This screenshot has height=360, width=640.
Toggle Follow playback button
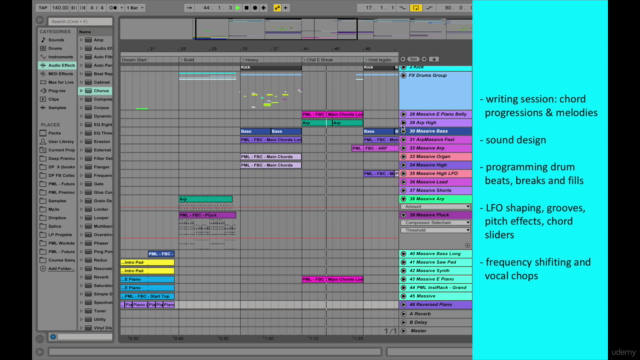(189, 8)
